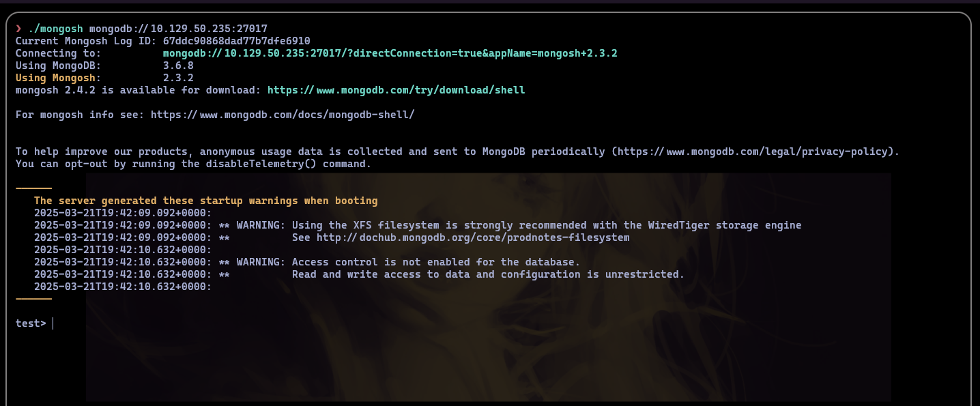The width and height of the screenshot is (980, 406).
Task: Click the ./mongosh command text
Action: click(56, 29)
